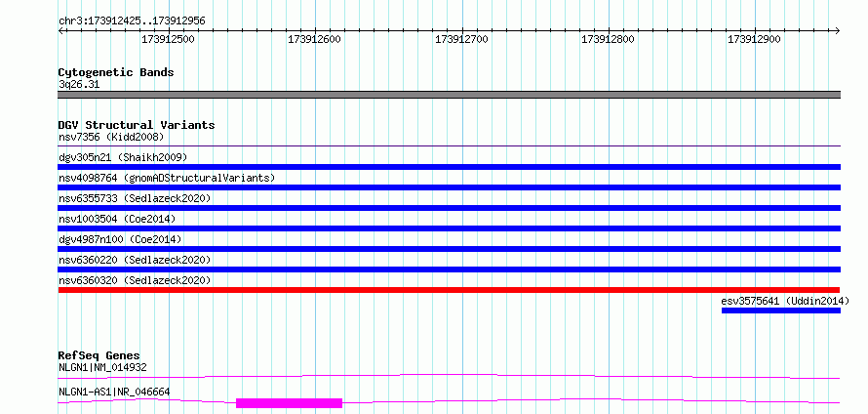The image size is (868, 414).
Task: Open the Cytogenetic Bands track heading
Action: 116,72
